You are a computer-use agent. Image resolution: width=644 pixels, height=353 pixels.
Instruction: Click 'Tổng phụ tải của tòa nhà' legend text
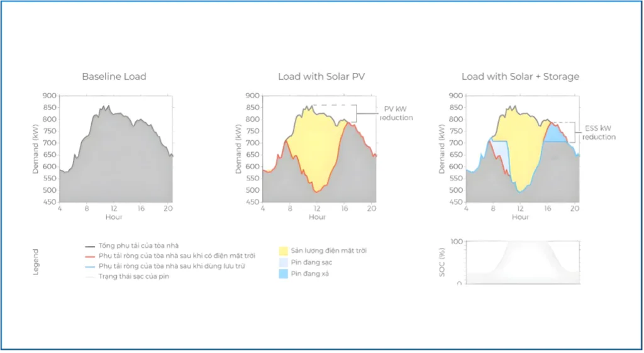135,246
